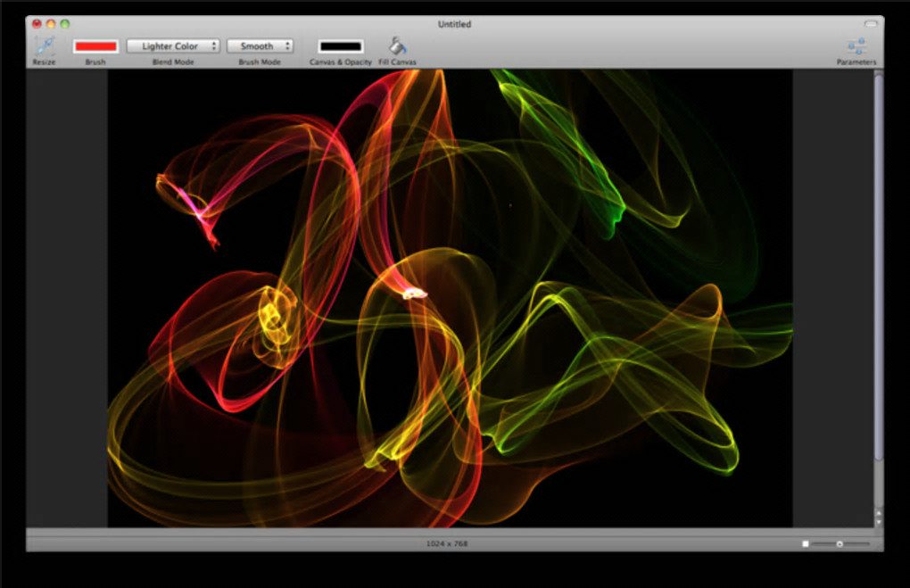The image size is (910, 588).
Task: Click the scrollbar down arrow
Action: (x=879, y=522)
